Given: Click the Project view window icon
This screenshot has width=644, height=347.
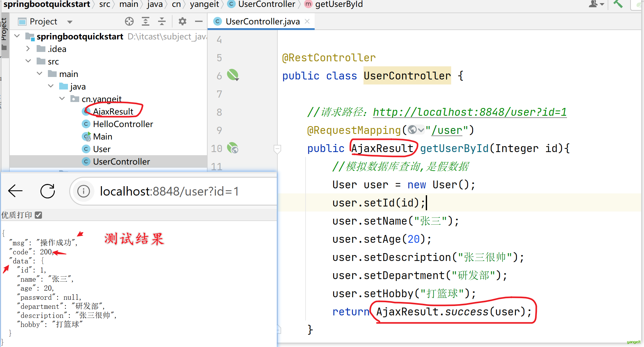Looking at the screenshot, I should (x=22, y=22).
